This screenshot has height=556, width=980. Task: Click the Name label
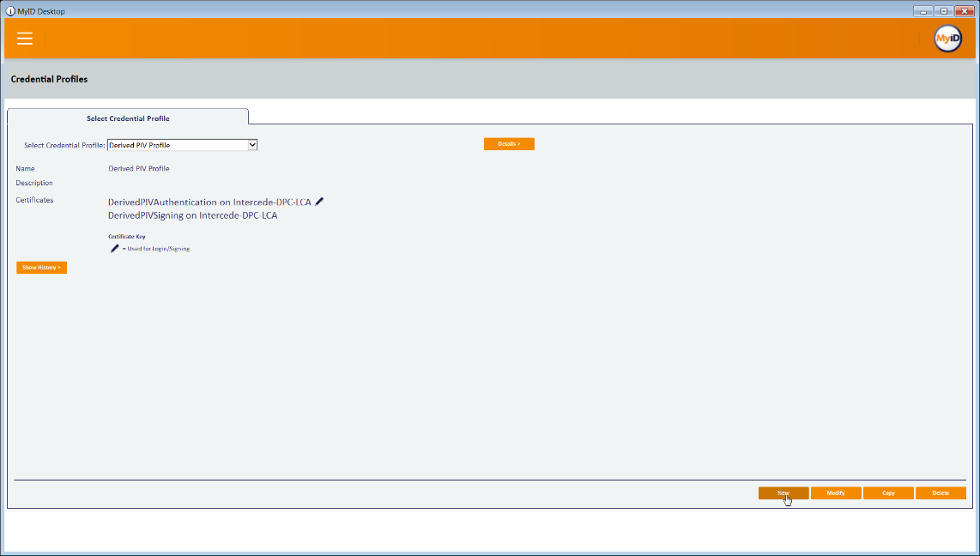click(25, 169)
